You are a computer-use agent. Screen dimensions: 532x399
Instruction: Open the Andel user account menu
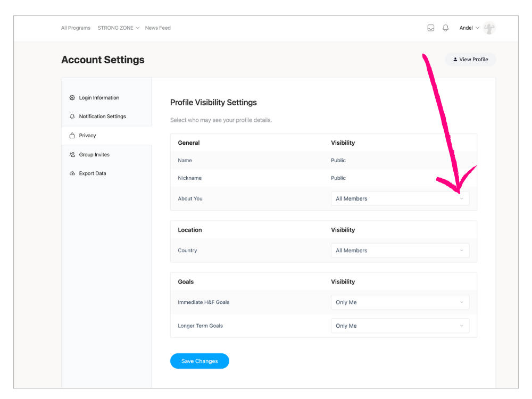pyautogui.click(x=469, y=28)
